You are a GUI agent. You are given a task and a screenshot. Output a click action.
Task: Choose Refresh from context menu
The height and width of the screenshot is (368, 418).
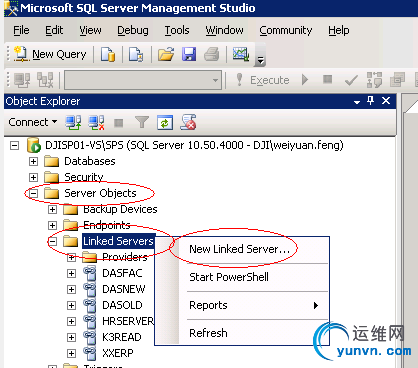208,333
